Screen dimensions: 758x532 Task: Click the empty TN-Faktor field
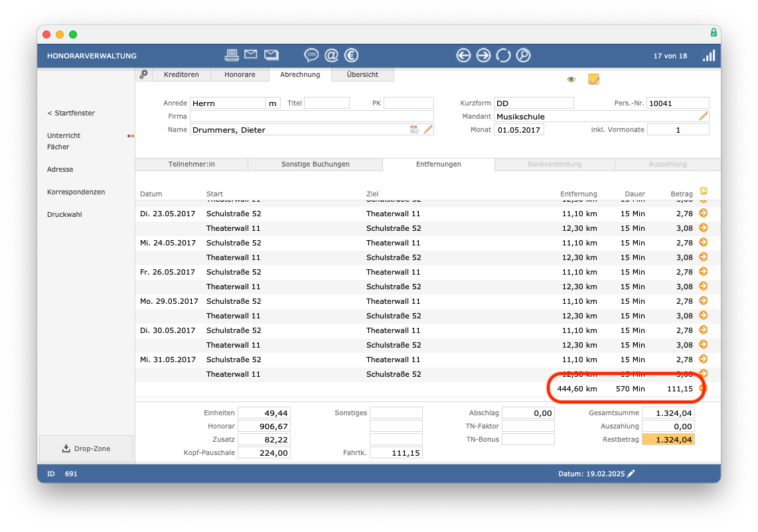click(x=528, y=426)
